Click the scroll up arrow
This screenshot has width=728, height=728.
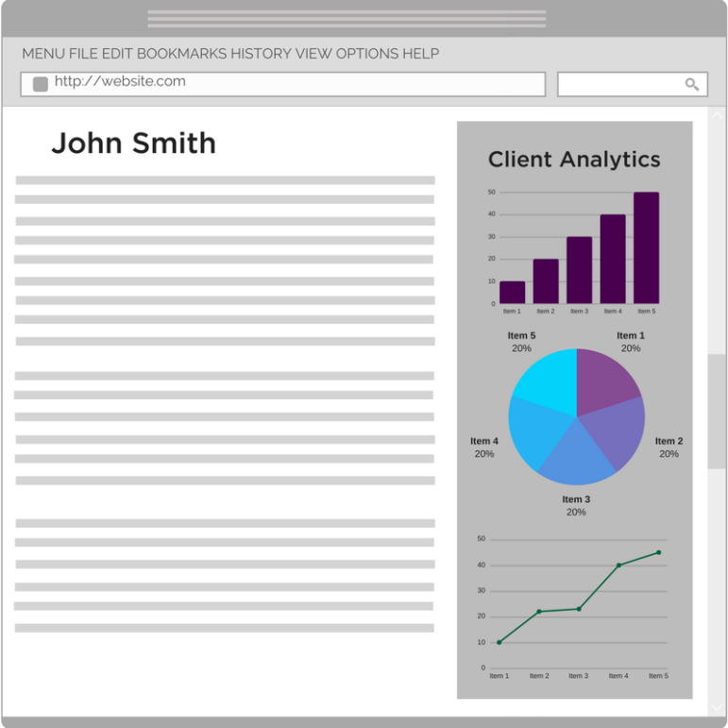pyautogui.click(x=717, y=114)
